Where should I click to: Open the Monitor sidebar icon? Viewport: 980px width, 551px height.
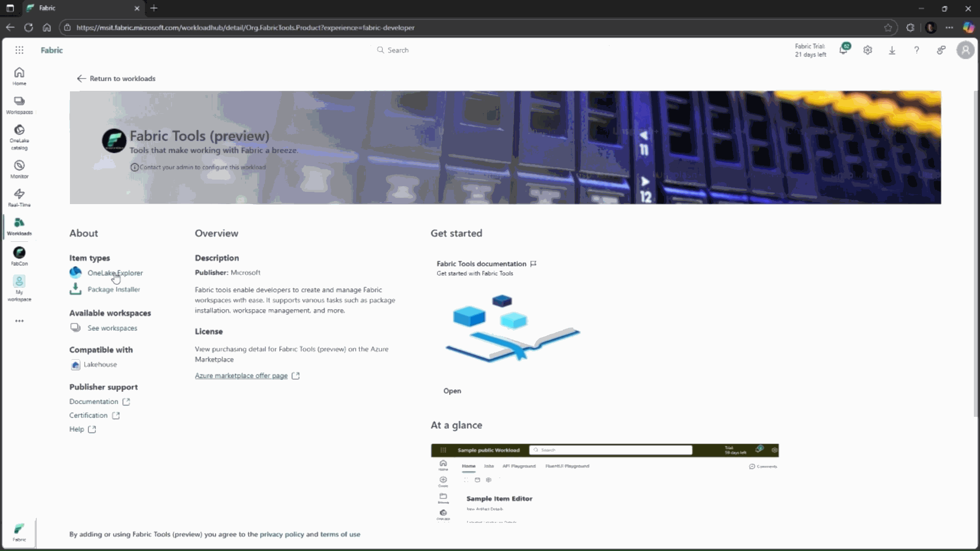(19, 169)
